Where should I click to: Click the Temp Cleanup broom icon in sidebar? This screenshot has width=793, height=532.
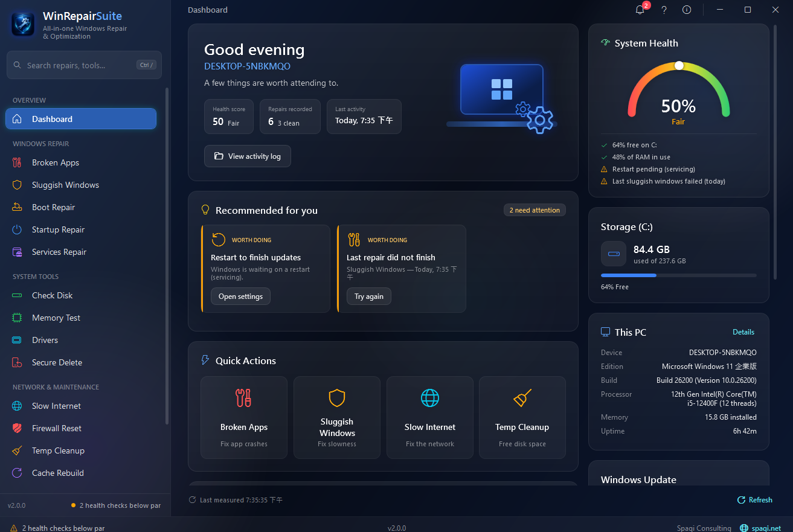18,450
